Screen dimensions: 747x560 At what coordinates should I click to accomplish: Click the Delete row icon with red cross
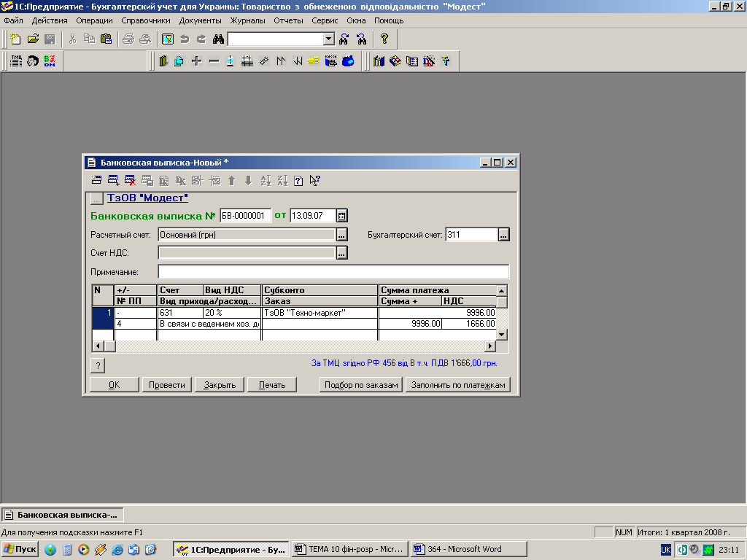click(x=130, y=180)
